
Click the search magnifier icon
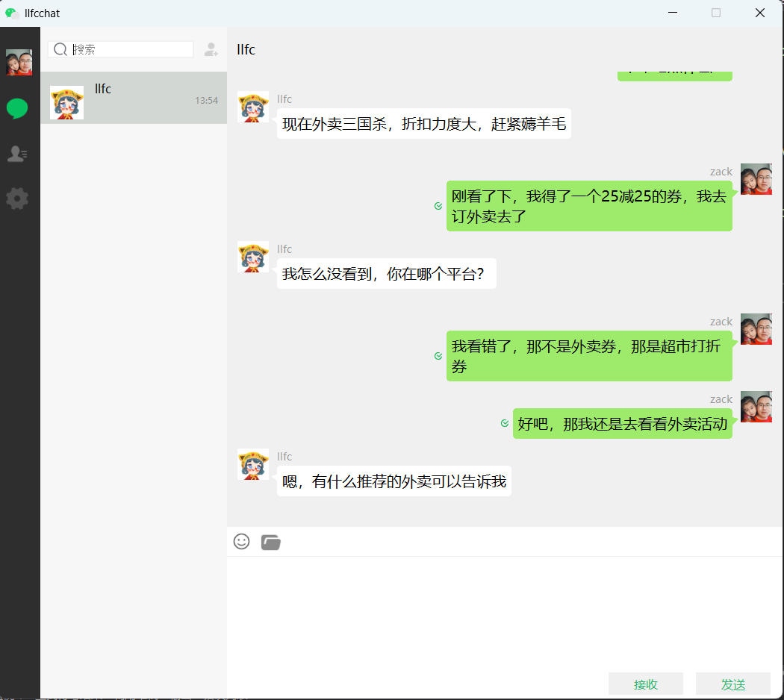pyautogui.click(x=60, y=49)
